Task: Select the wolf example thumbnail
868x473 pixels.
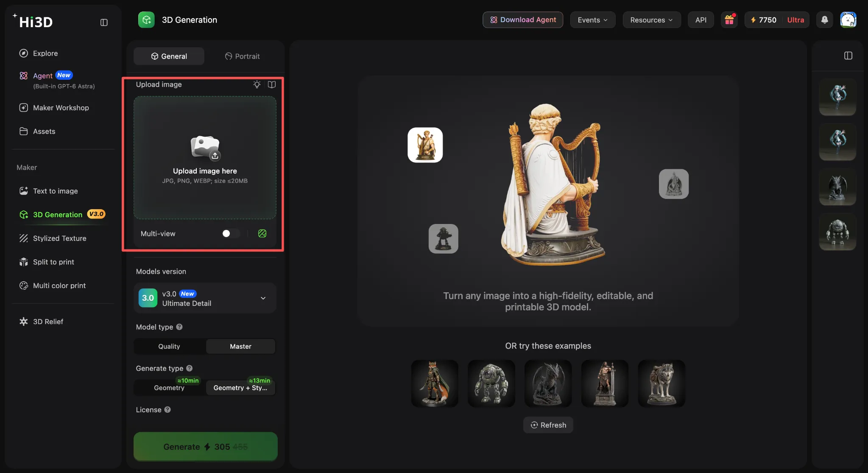Action: 661,383
